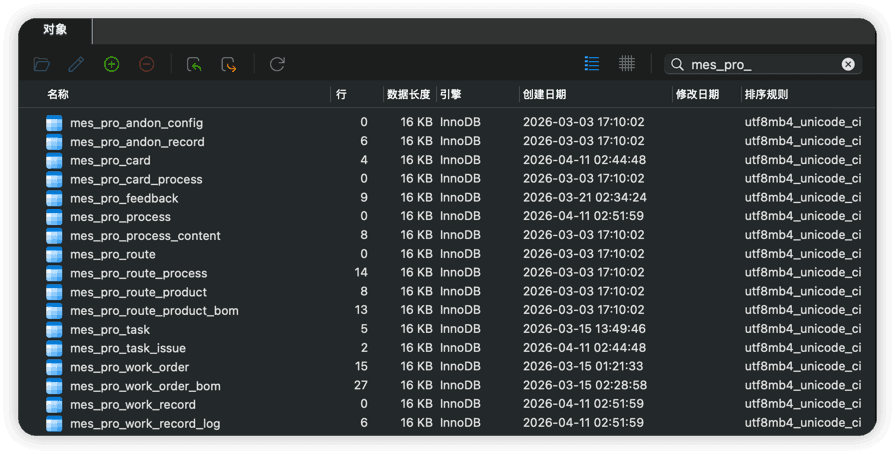895x454 pixels.
Task: Select the mes_pro_andon_config table
Action: point(136,123)
